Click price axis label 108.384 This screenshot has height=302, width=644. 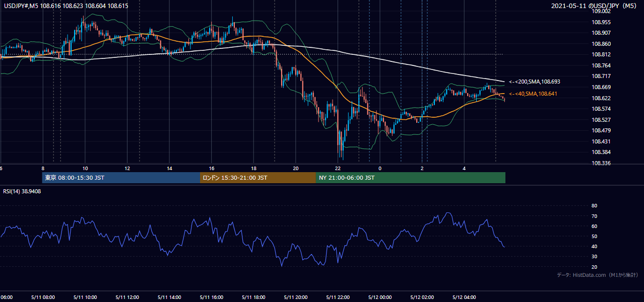pyautogui.click(x=602, y=152)
